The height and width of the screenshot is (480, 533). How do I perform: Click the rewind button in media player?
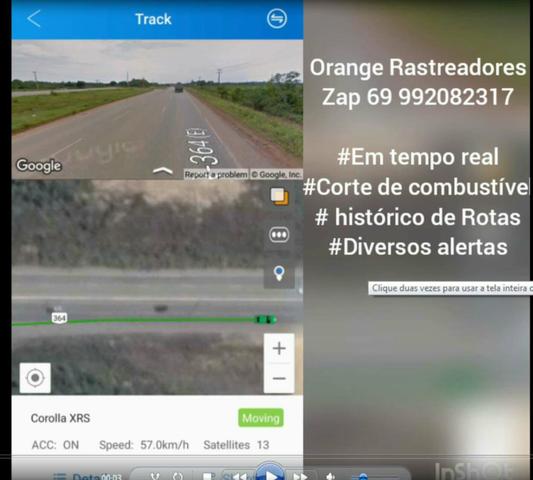click(x=239, y=477)
